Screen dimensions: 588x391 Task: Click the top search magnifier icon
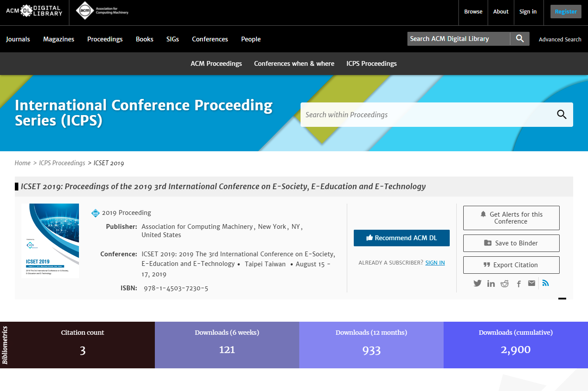(520, 39)
